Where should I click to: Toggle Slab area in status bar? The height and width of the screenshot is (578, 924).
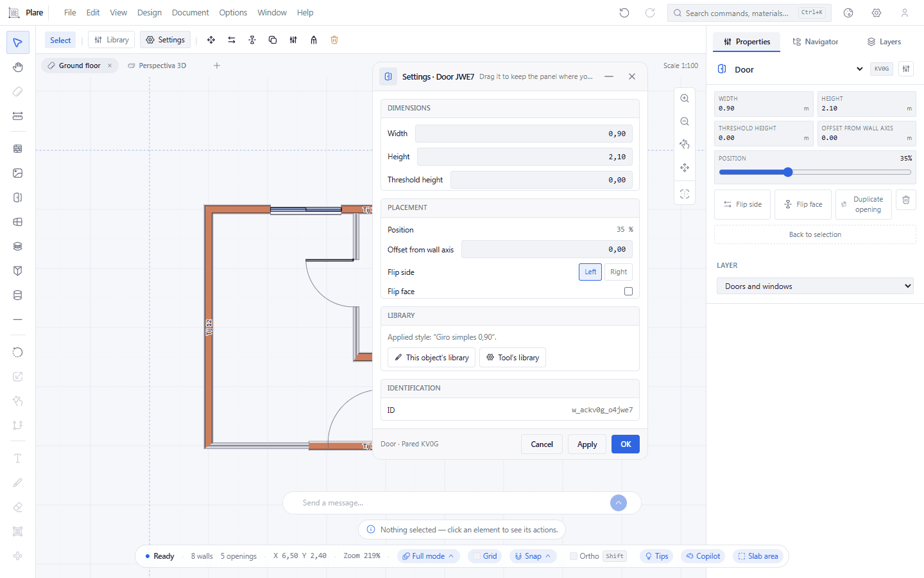[x=758, y=556]
